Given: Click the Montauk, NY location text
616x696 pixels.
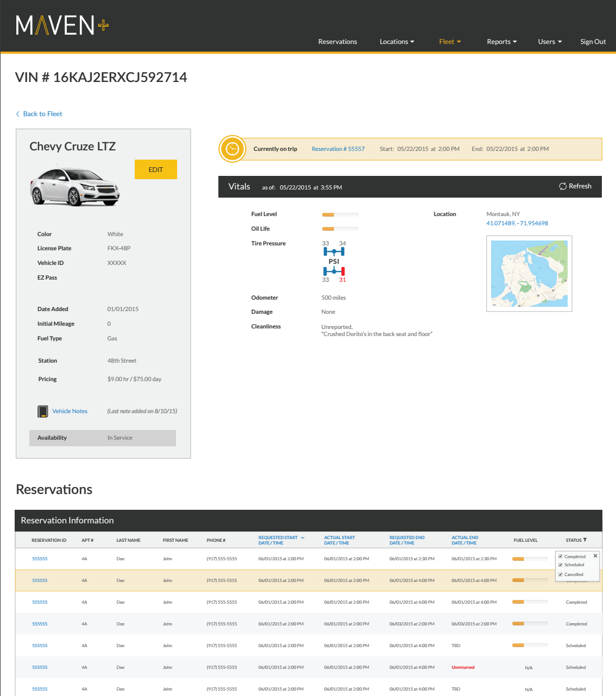Looking at the screenshot, I should coord(503,214).
